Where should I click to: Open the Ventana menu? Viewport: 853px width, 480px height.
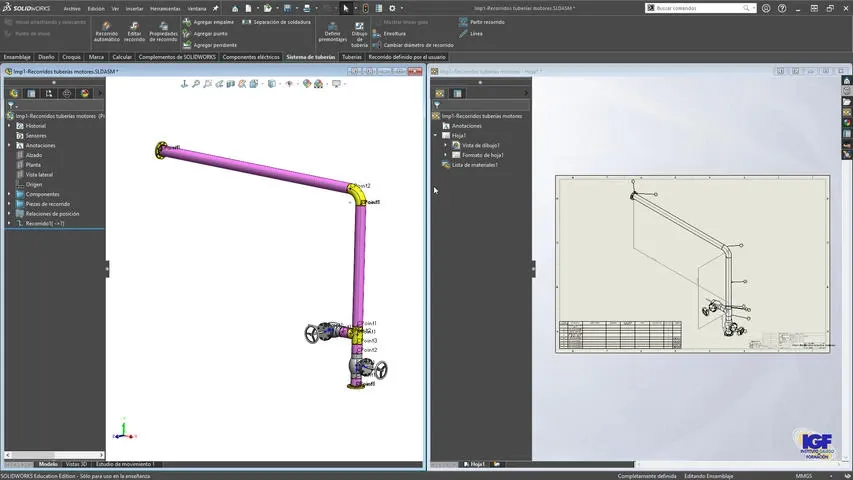tap(197, 9)
